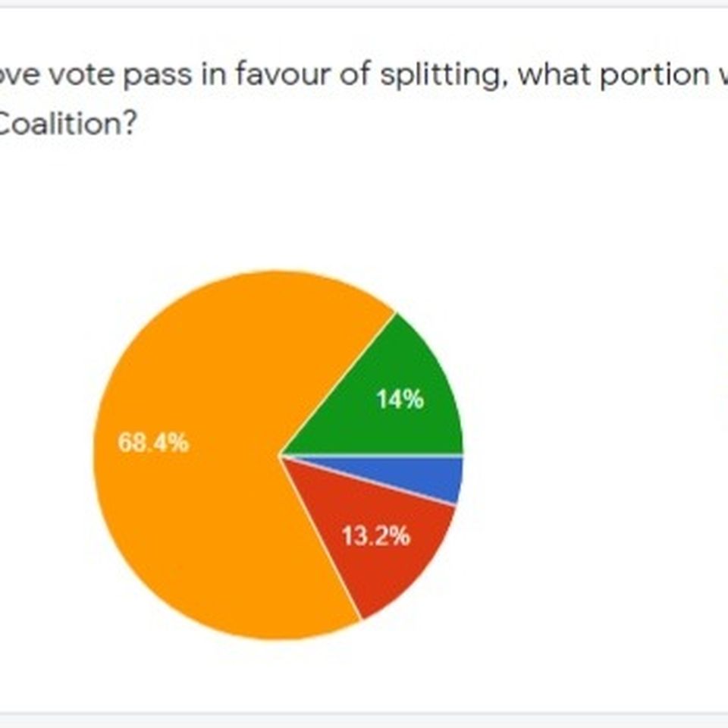Click the 14% percentage label

click(400, 400)
